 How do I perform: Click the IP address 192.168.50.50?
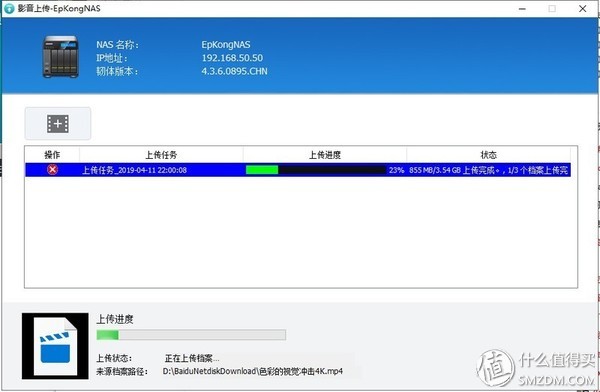[232, 58]
